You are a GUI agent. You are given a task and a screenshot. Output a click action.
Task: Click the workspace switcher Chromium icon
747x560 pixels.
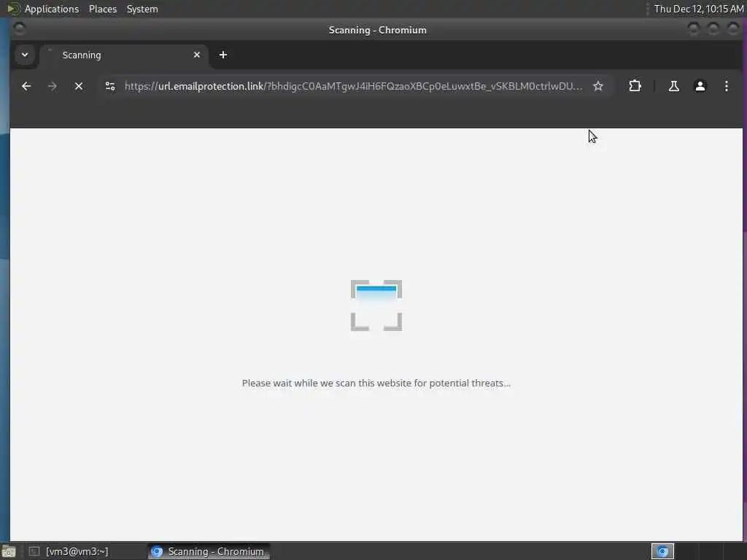662,551
